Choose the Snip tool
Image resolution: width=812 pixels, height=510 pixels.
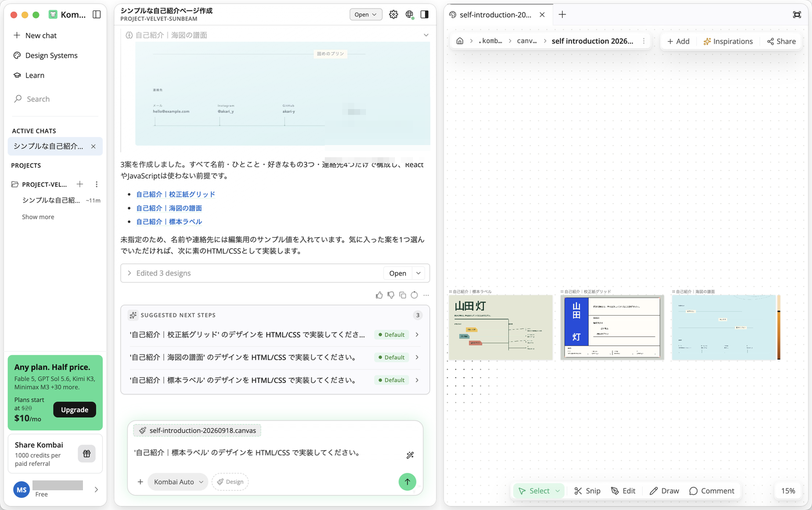click(587, 491)
